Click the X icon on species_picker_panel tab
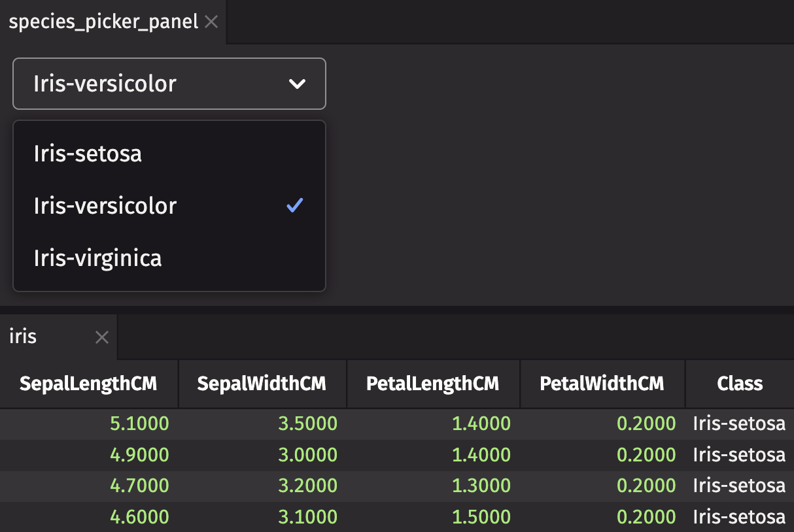Image resolution: width=794 pixels, height=532 pixels. pos(211,22)
